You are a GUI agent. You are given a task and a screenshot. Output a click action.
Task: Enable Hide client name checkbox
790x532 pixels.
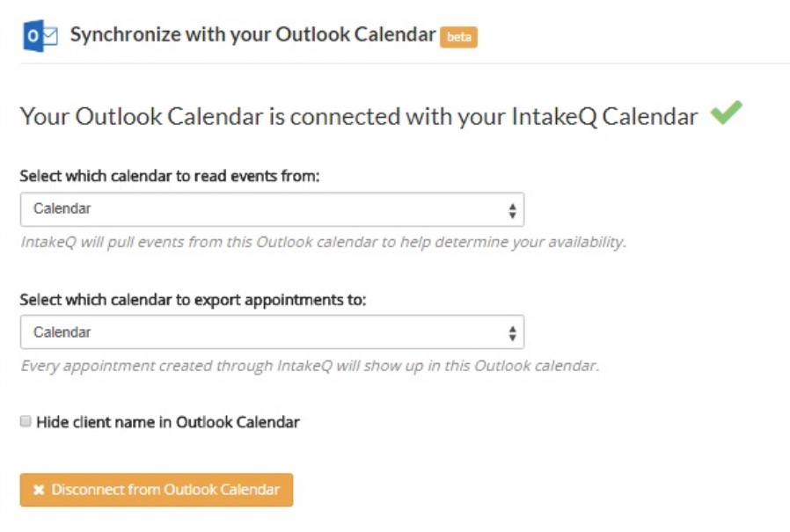26,421
